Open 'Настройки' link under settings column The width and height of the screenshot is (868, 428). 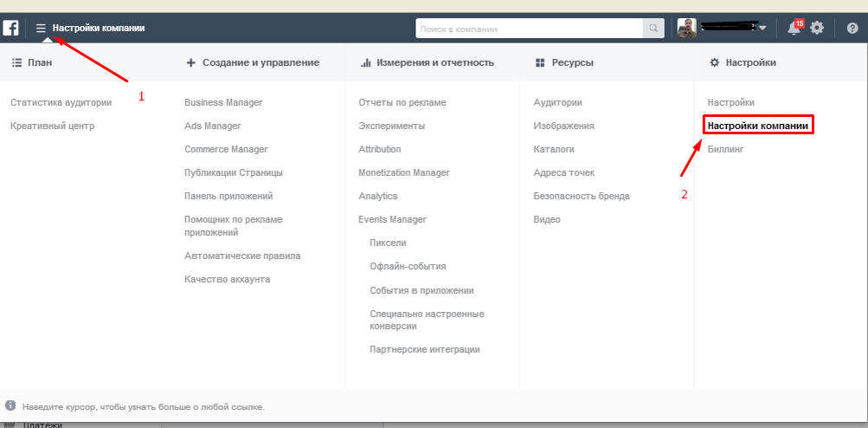pos(731,102)
